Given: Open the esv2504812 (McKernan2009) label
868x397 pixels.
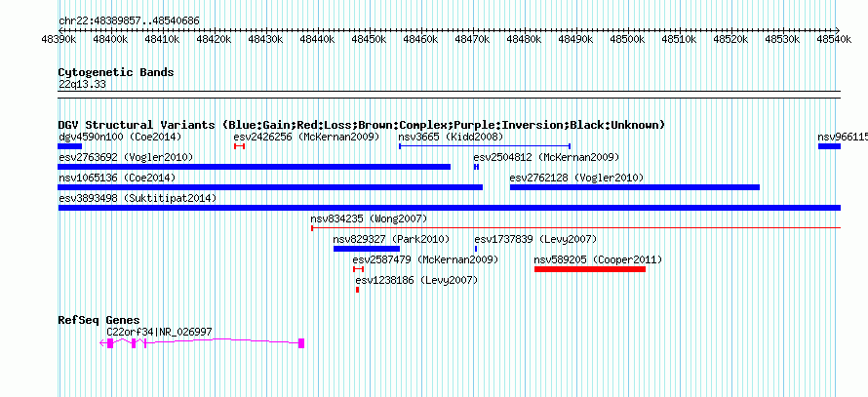Looking at the screenshot, I should [546, 157].
